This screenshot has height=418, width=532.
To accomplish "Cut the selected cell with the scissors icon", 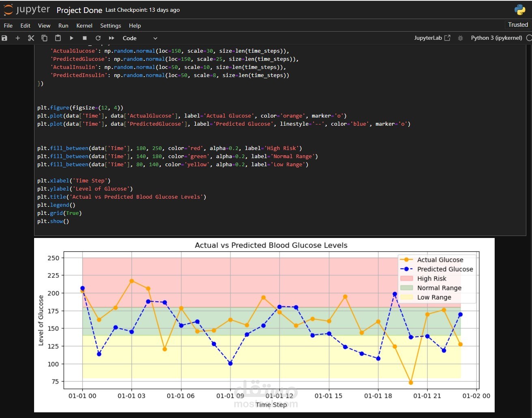I will [x=31, y=38].
